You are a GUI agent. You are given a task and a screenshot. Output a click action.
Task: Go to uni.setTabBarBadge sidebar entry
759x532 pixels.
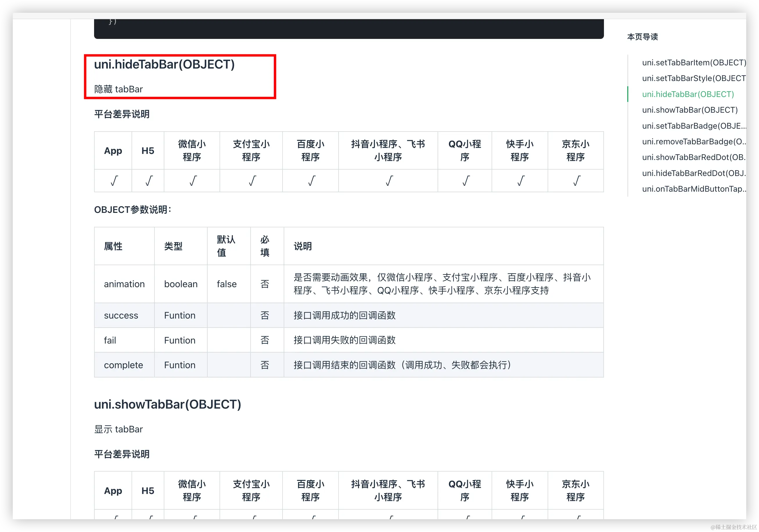click(x=693, y=126)
